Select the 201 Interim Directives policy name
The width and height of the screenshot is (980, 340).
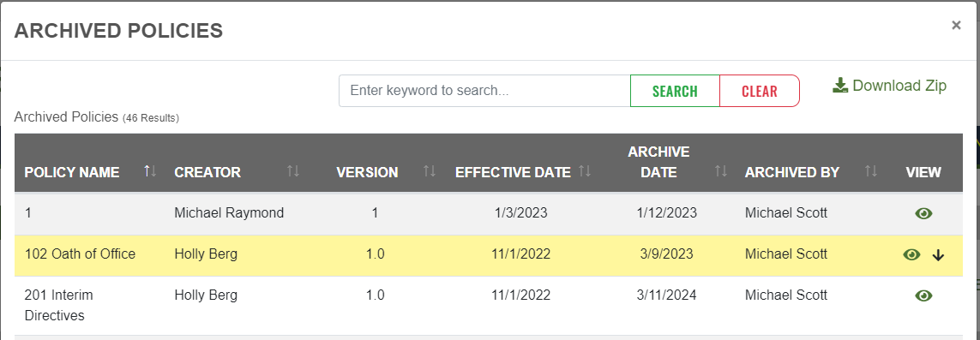coord(59,305)
